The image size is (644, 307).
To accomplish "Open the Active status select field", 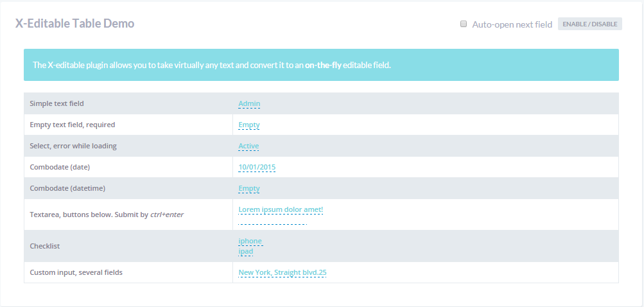I will [248, 146].
